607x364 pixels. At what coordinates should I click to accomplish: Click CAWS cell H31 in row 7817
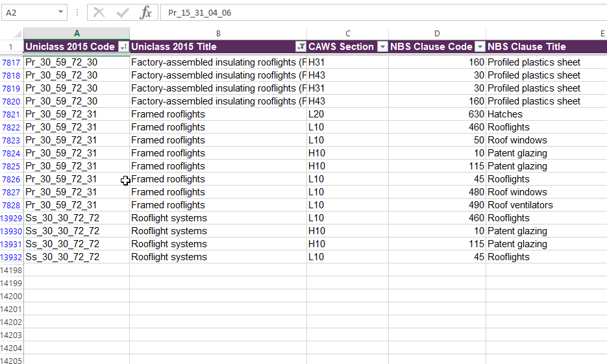pos(347,62)
